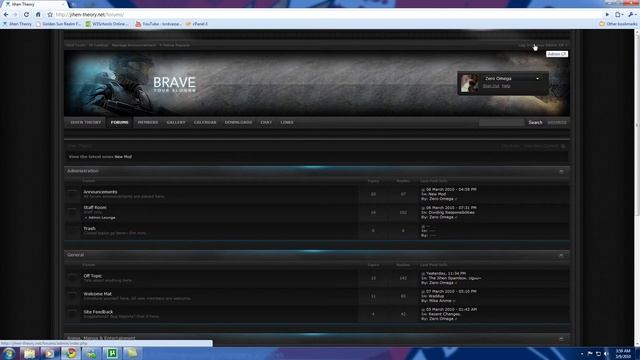
Task: Click the Chrome taskbar icon
Action: (x=71, y=353)
